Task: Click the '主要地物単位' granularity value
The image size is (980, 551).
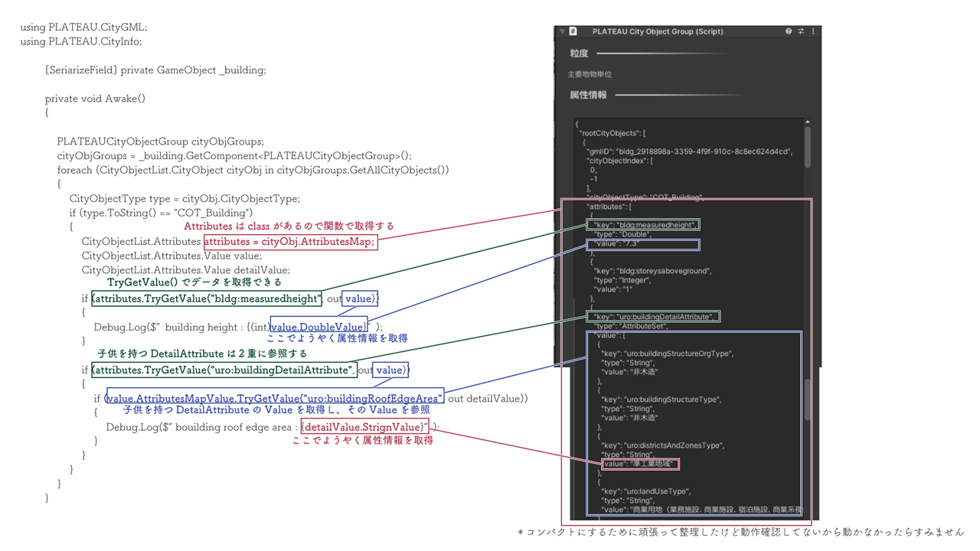Action: click(590, 74)
